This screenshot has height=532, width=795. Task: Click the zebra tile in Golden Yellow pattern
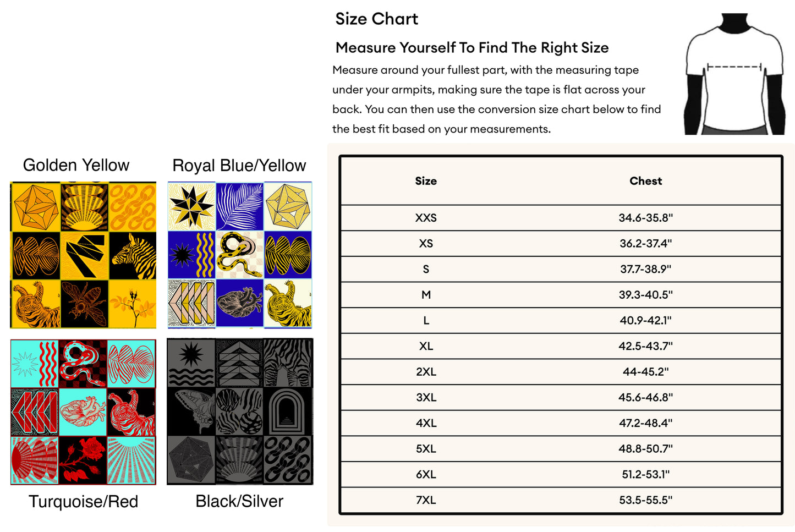click(132, 255)
